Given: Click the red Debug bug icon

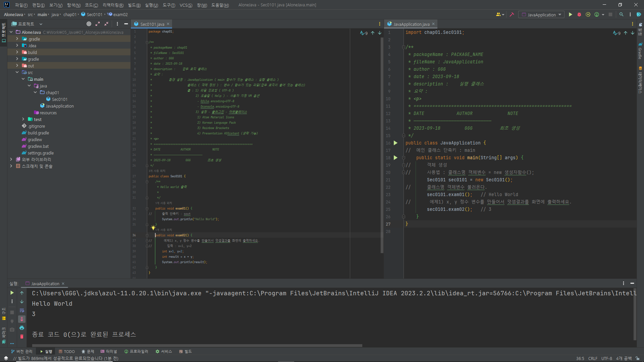Looking at the screenshot, I should point(579,14).
